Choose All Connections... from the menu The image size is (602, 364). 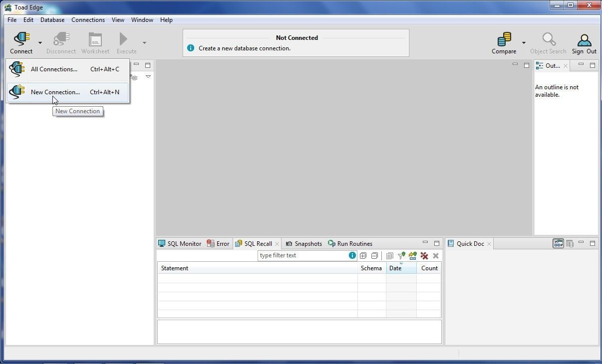pos(68,69)
